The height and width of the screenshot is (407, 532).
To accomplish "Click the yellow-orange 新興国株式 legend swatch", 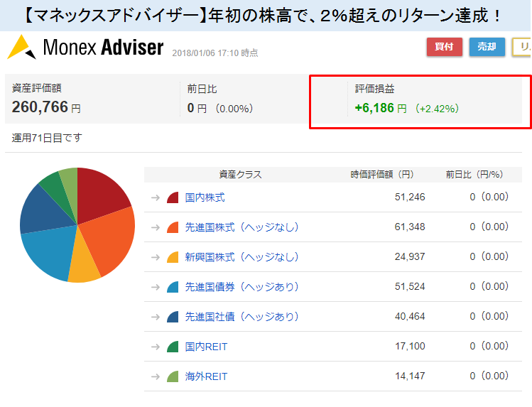I will click(x=173, y=257).
